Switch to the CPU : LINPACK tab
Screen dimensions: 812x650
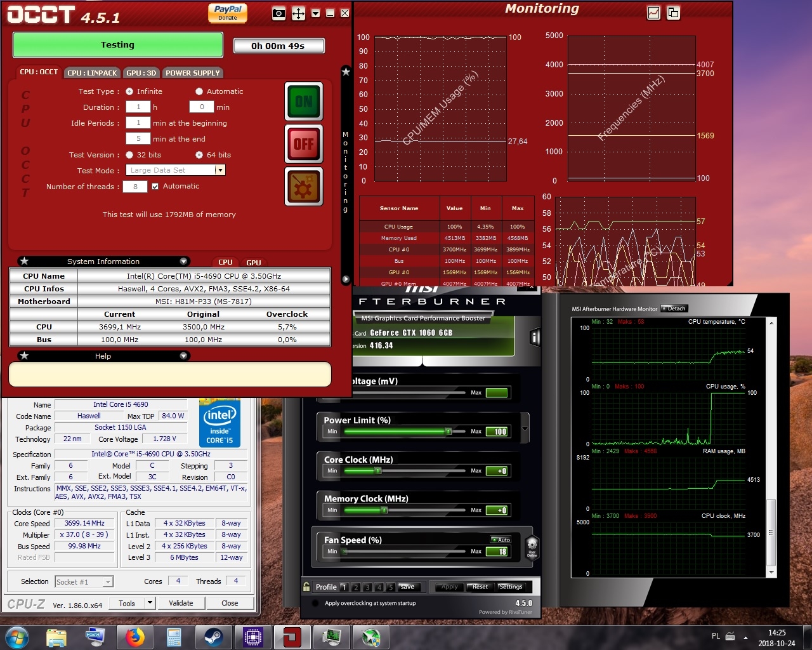click(x=93, y=73)
